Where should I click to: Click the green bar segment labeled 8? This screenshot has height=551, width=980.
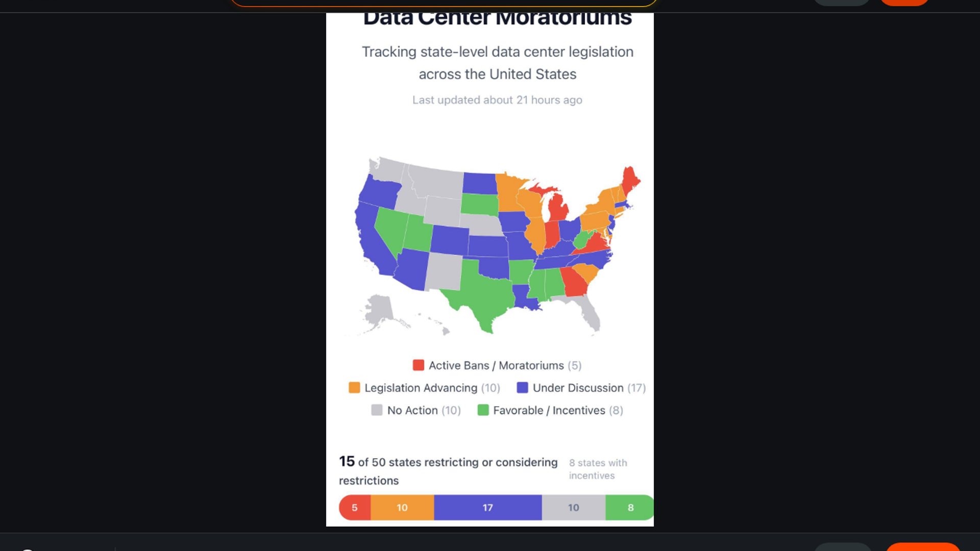pyautogui.click(x=630, y=508)
